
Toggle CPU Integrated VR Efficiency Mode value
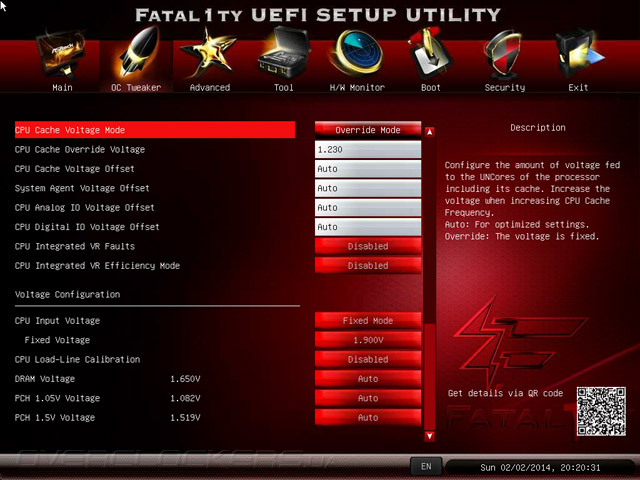tap(368, 266)
